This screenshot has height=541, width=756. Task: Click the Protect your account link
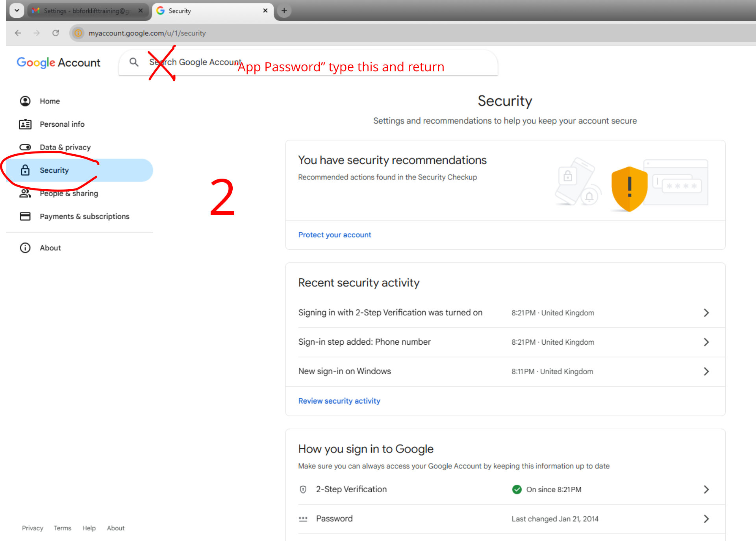334,235
